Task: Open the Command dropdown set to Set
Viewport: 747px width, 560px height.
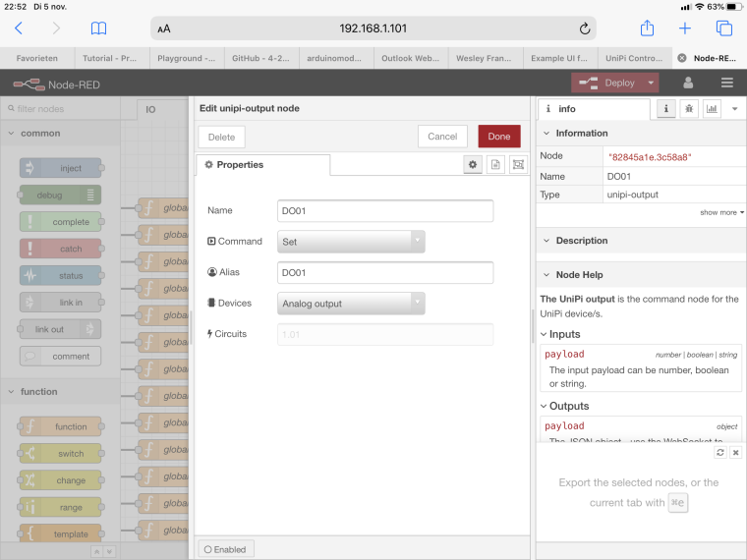Action: 351,241
